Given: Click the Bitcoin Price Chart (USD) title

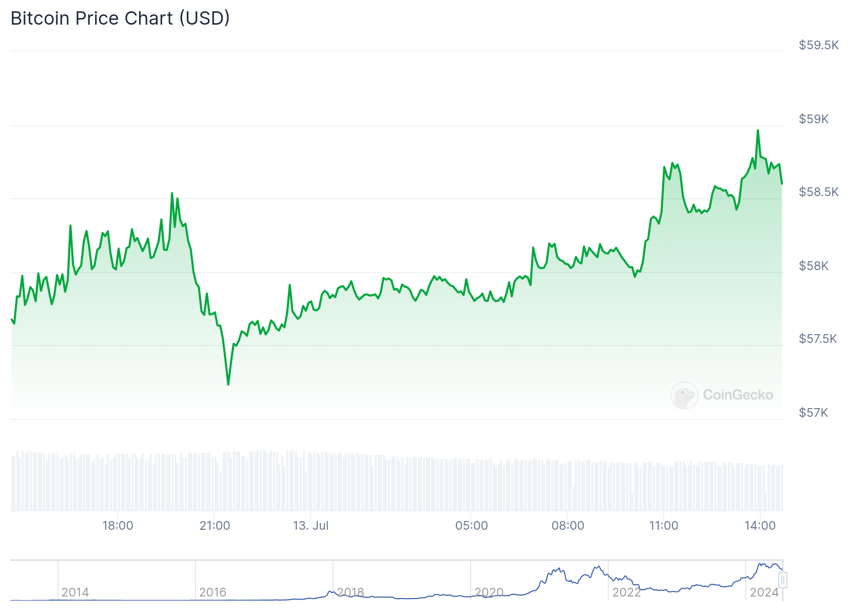Looking at the screenshot, I should (120, 18).
